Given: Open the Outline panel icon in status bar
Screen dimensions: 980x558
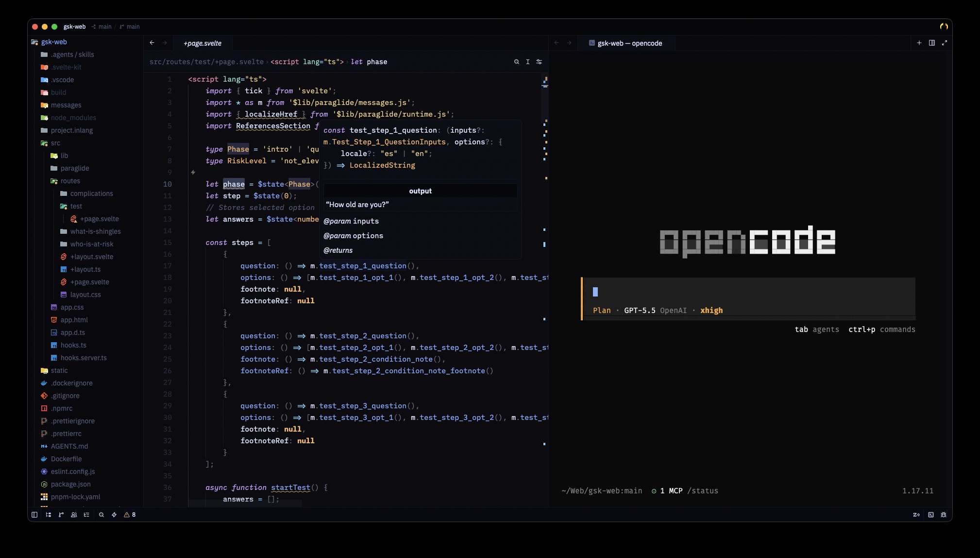Looking at the screenshot, I should tap(86, 515).
